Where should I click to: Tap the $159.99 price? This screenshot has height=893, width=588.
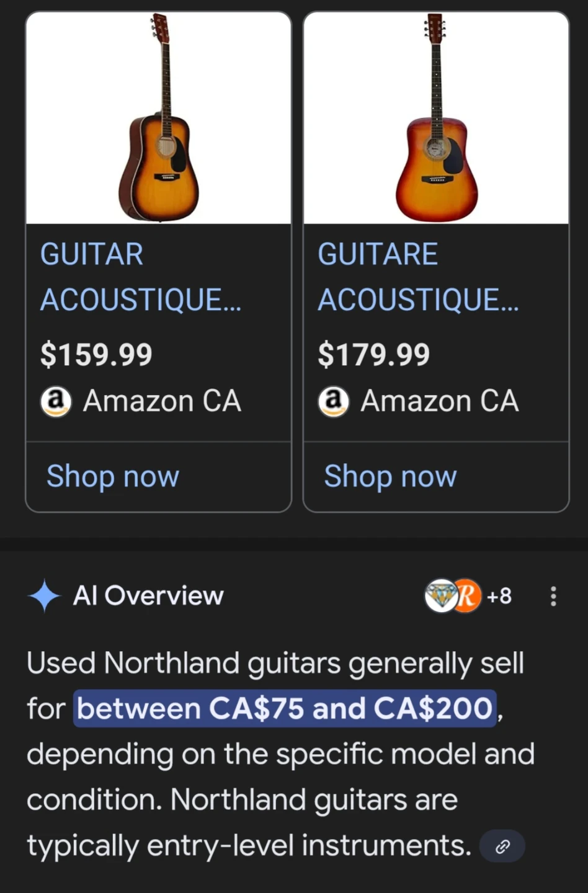click(96, 355)
